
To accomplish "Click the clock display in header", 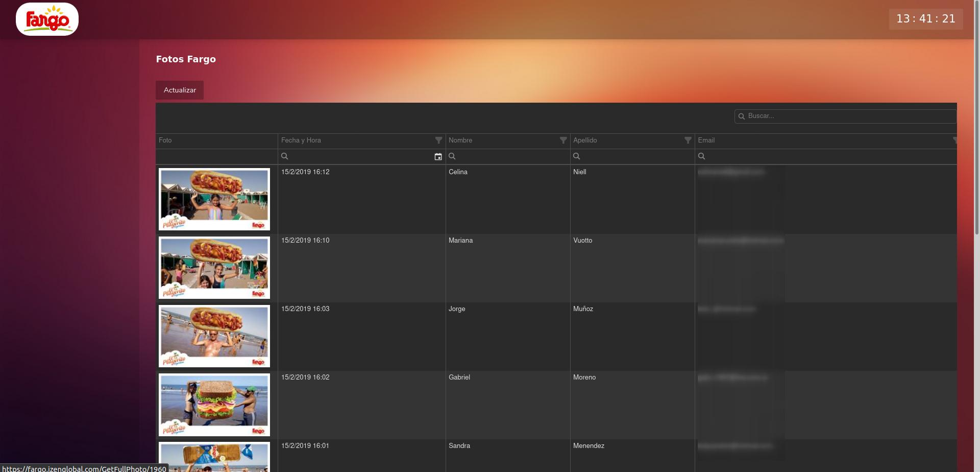I will coord(925,19).
